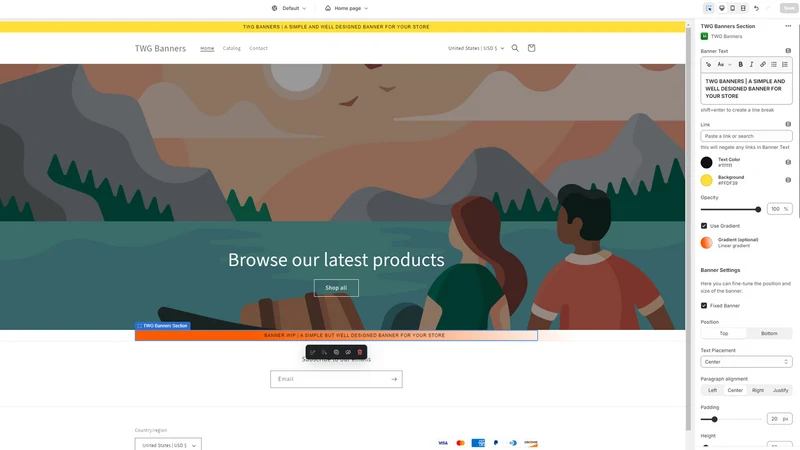Apply italic formatting to banner text
The height and width of the screenshot is (450, 800).
click(x=751, y=64)
